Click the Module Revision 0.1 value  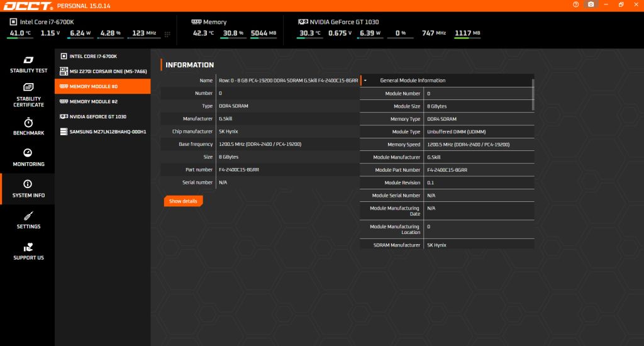[430, 183]
